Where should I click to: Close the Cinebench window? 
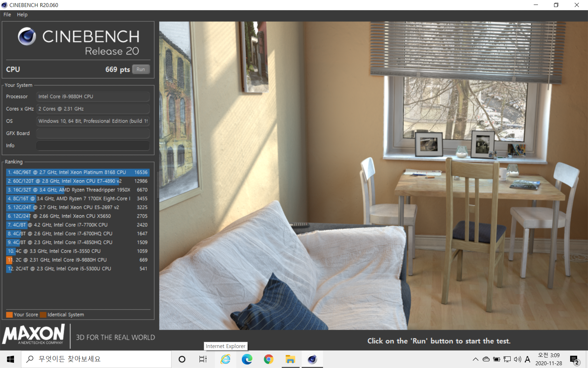[577, 5]
